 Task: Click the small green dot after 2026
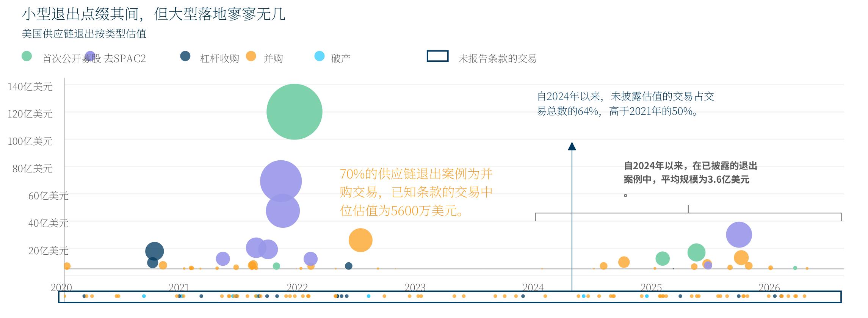point(795,268)
